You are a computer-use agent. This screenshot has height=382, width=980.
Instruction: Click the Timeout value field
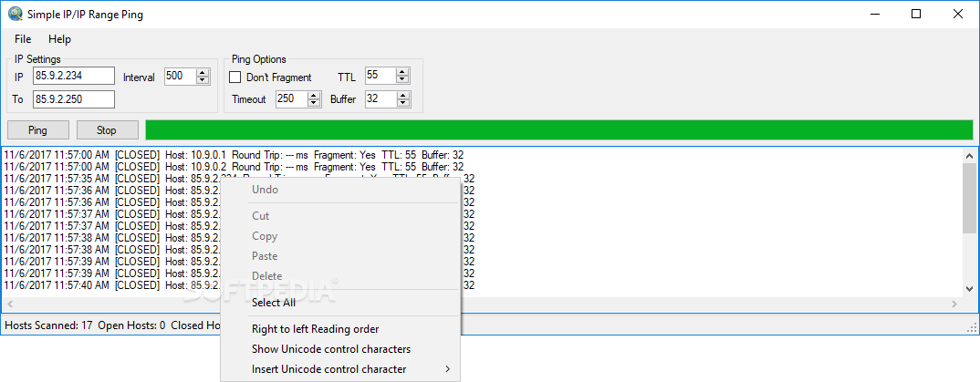tap(291, 98)
